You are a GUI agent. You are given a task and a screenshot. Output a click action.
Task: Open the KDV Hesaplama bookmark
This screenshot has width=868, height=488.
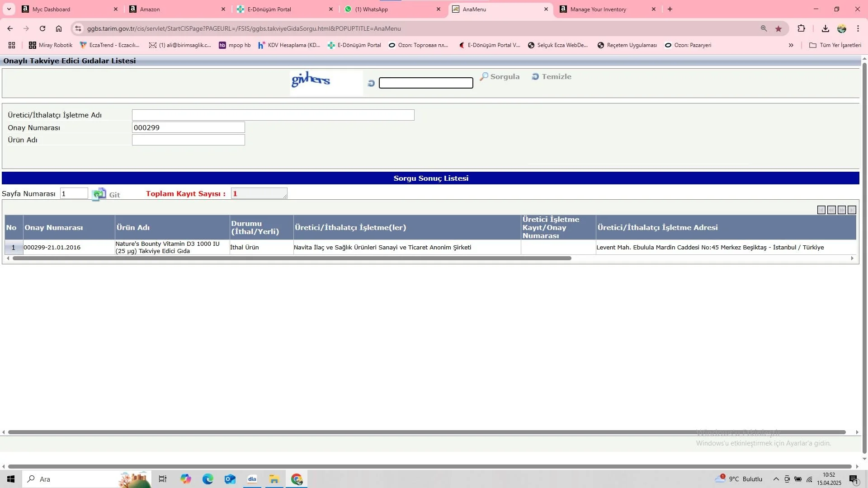click(x=289, y=45)
